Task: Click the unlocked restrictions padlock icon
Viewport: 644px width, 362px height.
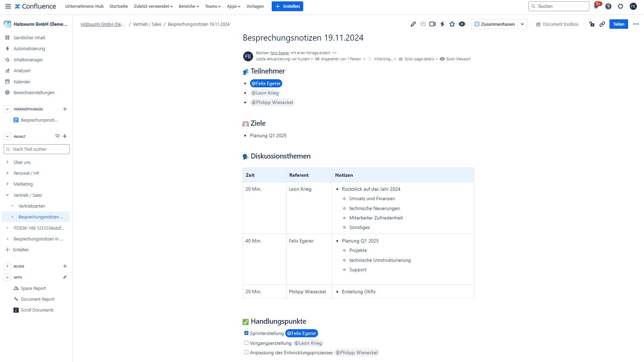Action: (x=592, y=24)
